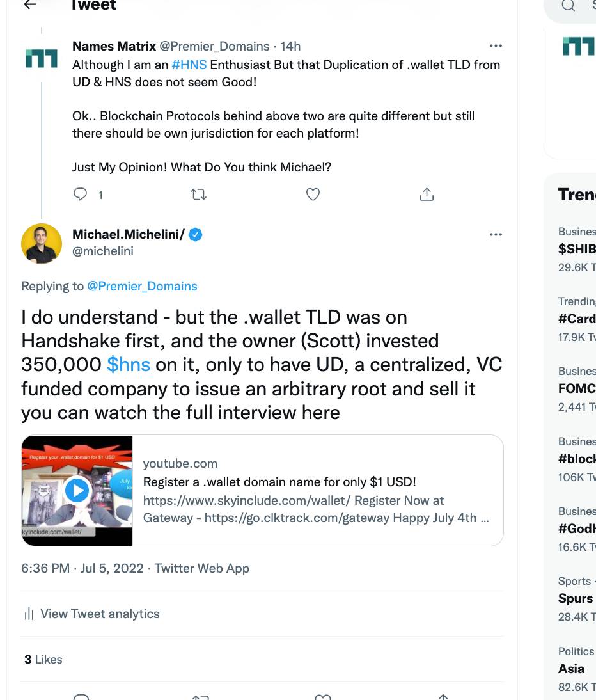
Task: View the 3 Likes list
Action: point(43,659)
